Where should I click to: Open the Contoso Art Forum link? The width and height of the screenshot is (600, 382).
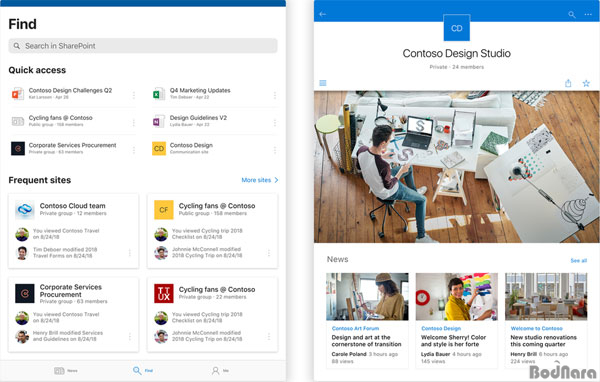[355, 328]
